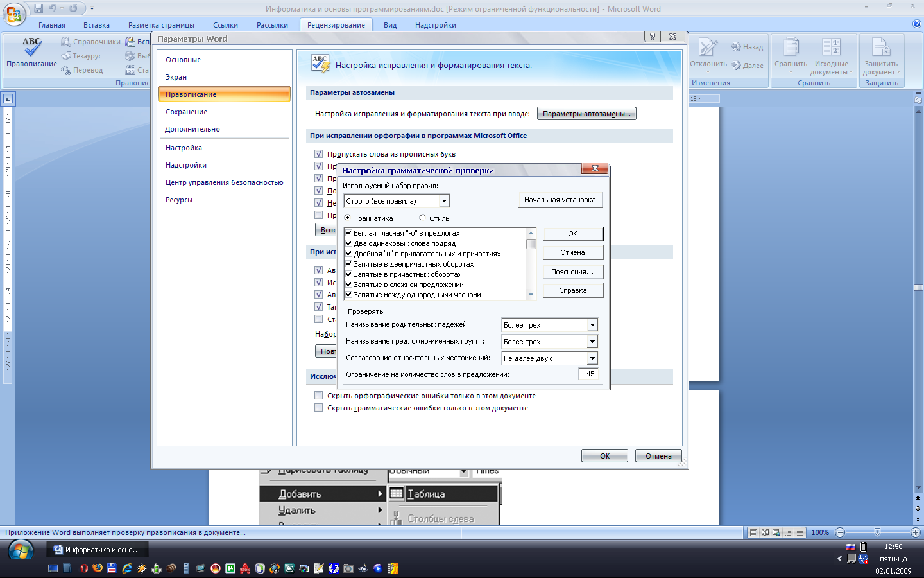This screenshot has height=578, width=924.
Task: Click OK in Параметры Word dialog
Action: coord(604,456)
